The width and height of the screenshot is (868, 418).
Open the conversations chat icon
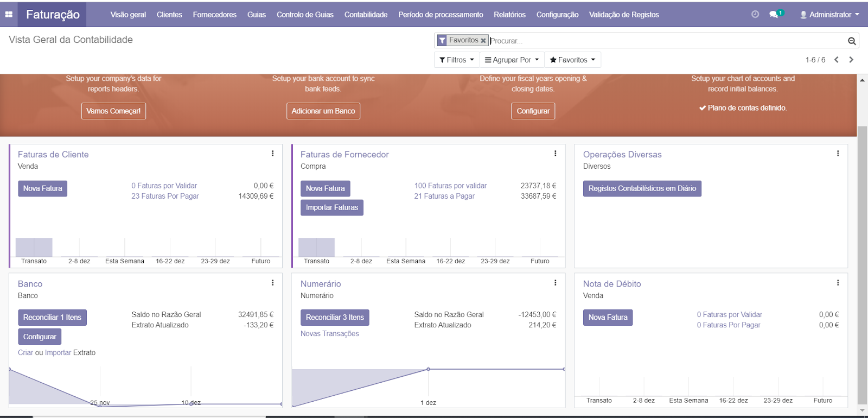[774, 15]
